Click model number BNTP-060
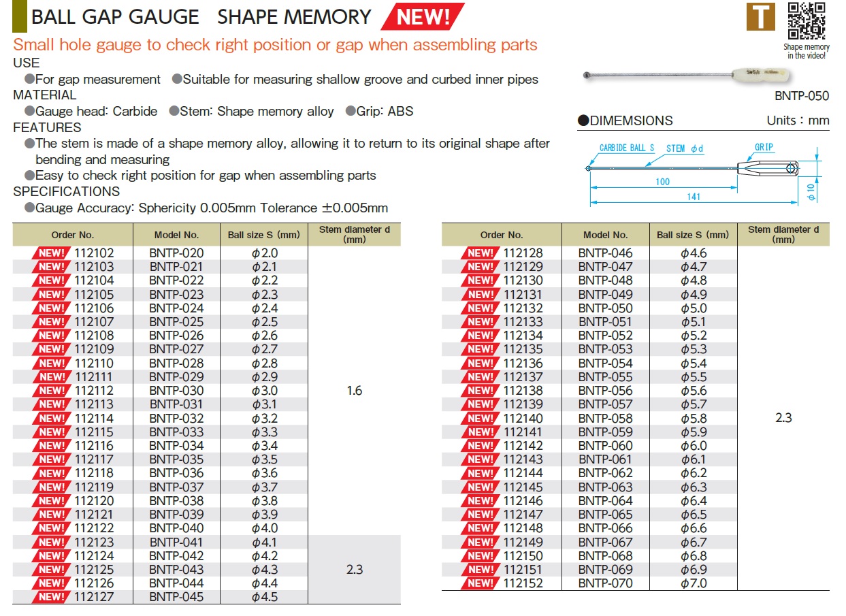This screenshot has width=846, height=616. click(x=605, y=446)
